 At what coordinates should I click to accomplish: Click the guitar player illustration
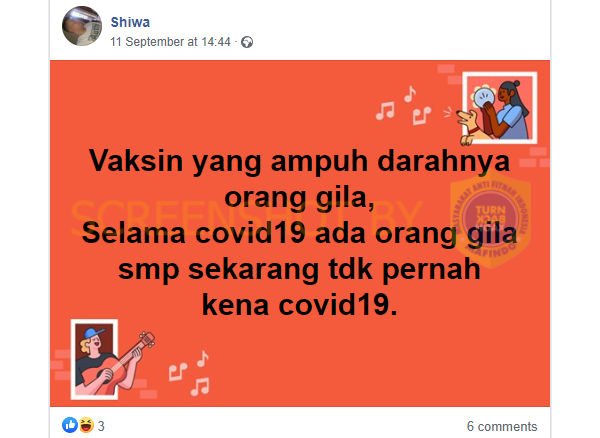click(x=111, y=360)
